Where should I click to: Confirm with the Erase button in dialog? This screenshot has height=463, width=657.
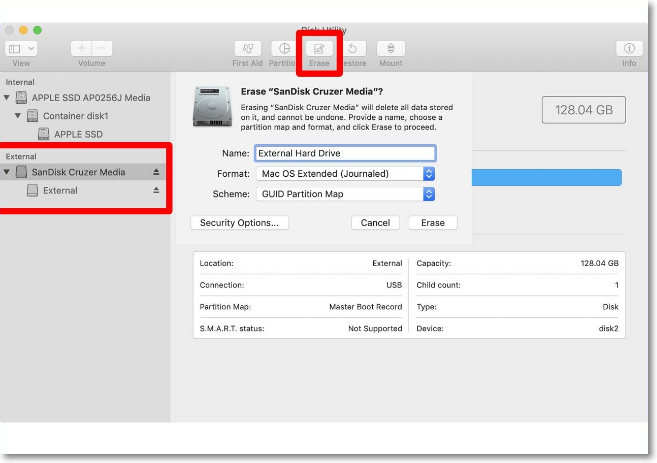[433, 223]
